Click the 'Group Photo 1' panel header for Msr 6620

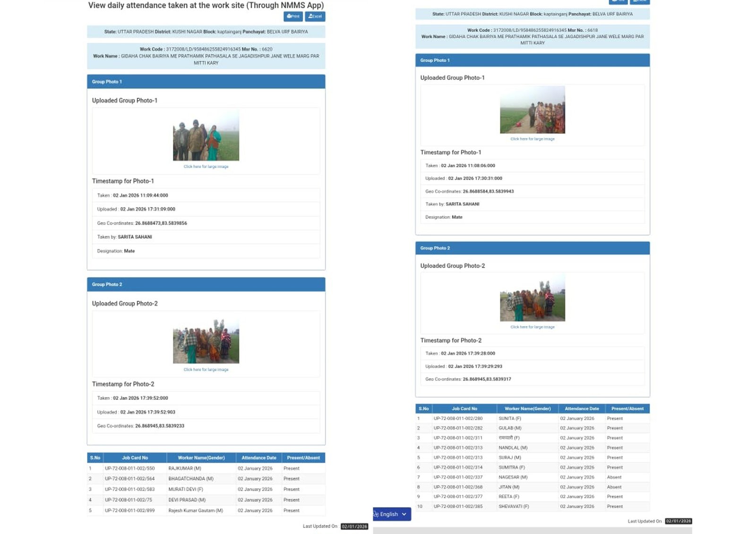(206, 82)
